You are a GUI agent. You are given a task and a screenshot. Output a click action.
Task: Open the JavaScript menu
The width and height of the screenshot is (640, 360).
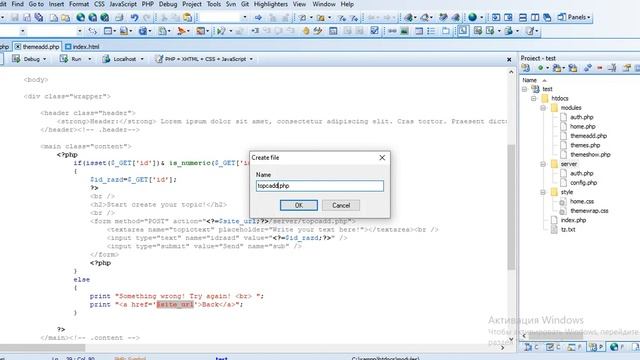(123, 4)
